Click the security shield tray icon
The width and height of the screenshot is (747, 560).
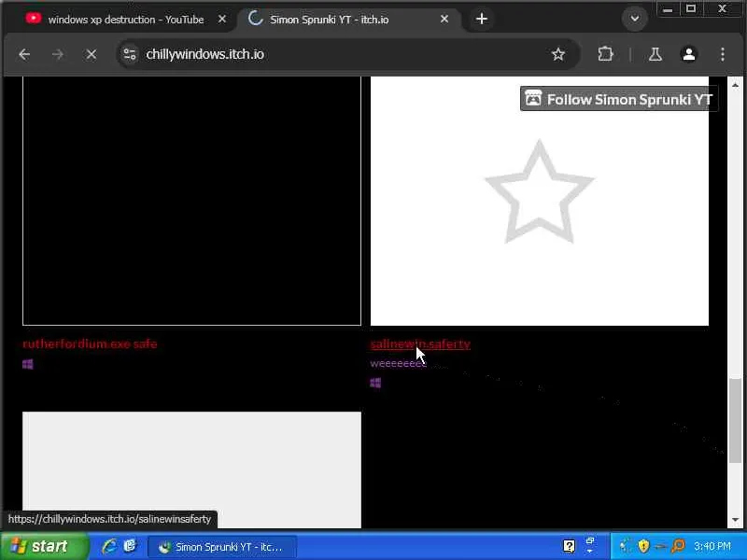click(x=643, y=546)
